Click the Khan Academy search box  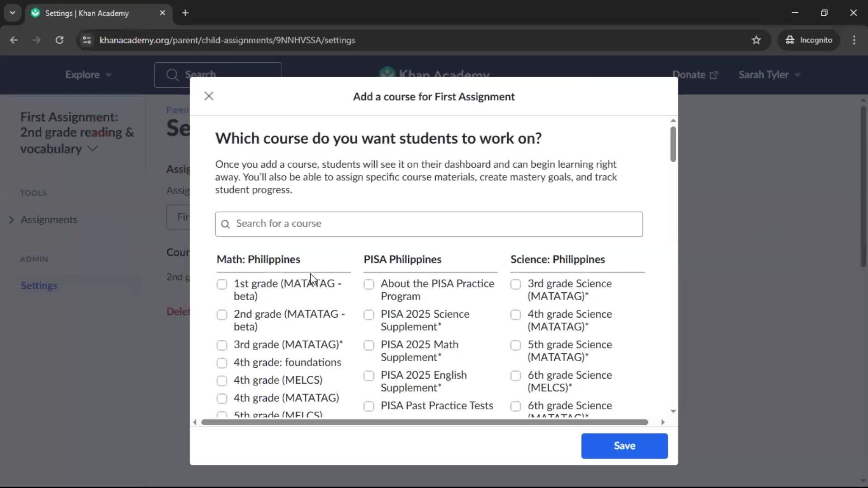[217, 75]
